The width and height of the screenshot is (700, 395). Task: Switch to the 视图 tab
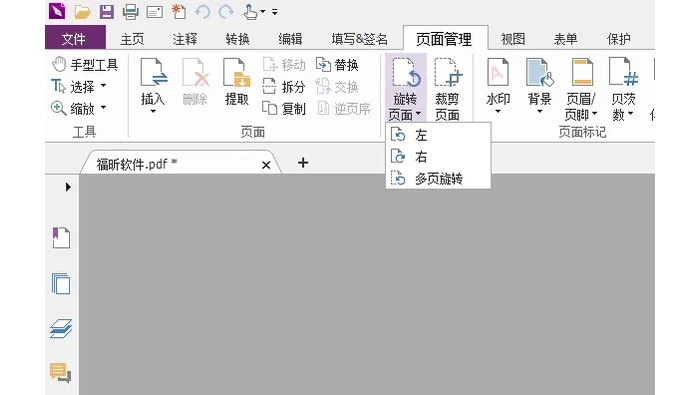click(x=512, y=39)
